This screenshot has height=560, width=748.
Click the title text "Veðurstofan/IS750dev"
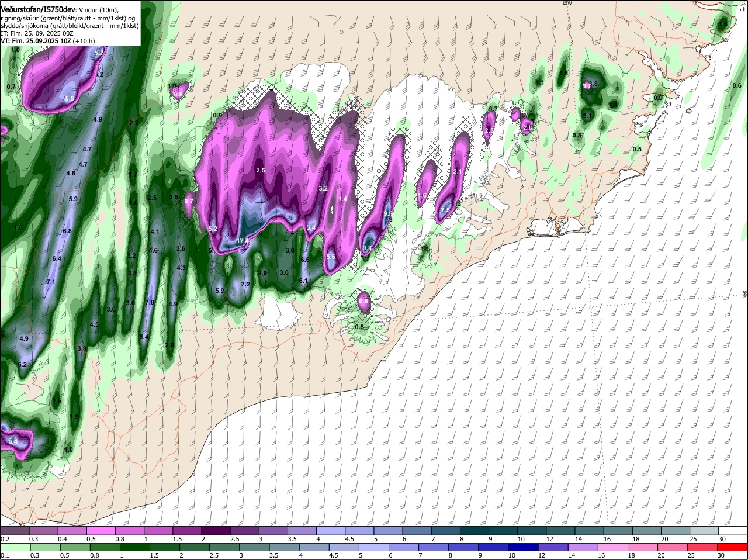[39, 9]
